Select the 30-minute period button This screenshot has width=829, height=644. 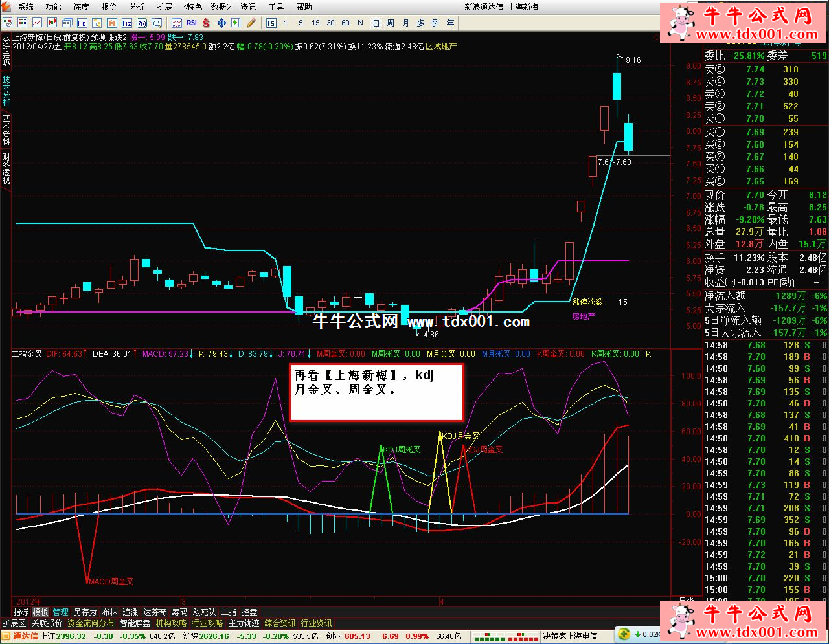click(330, 23)
